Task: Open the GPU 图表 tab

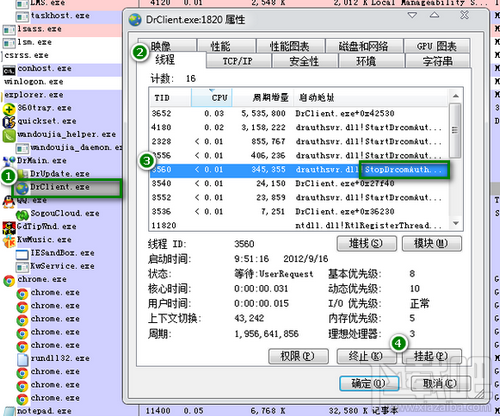Action: coord(437,46)
